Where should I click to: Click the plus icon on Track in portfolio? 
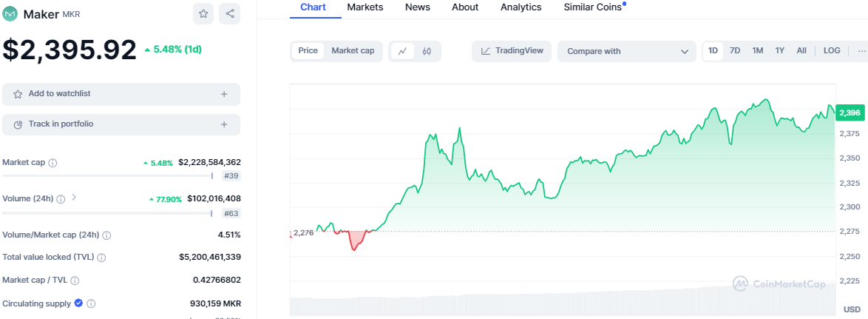(224, 124)
